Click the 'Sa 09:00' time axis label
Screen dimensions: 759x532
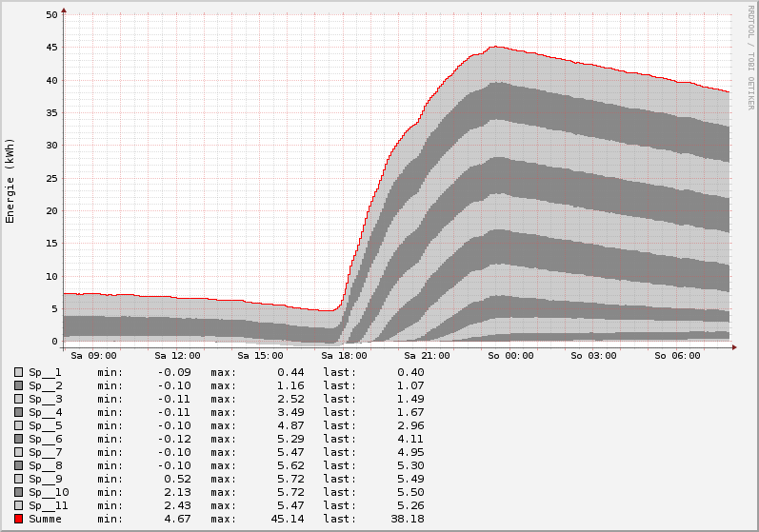93,356
